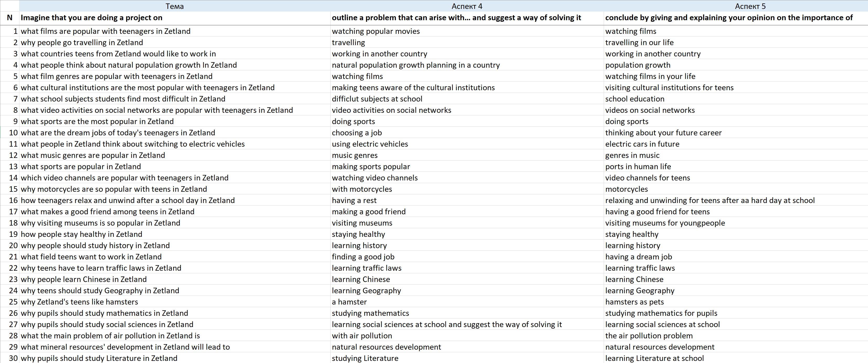Select 'what countries teens from Zetland would like to work in'
The height and width of the screenshot is (363, 868).
click(175, 54)
